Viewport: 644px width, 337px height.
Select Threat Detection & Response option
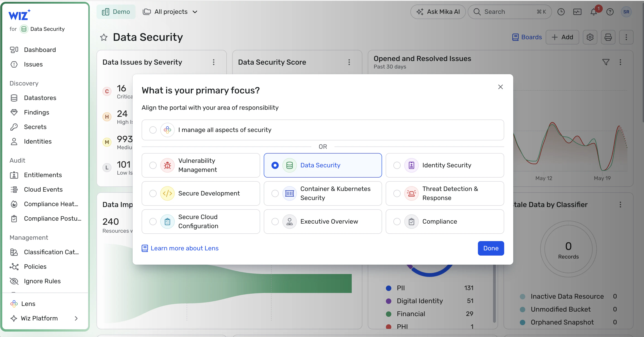point(445,193)
